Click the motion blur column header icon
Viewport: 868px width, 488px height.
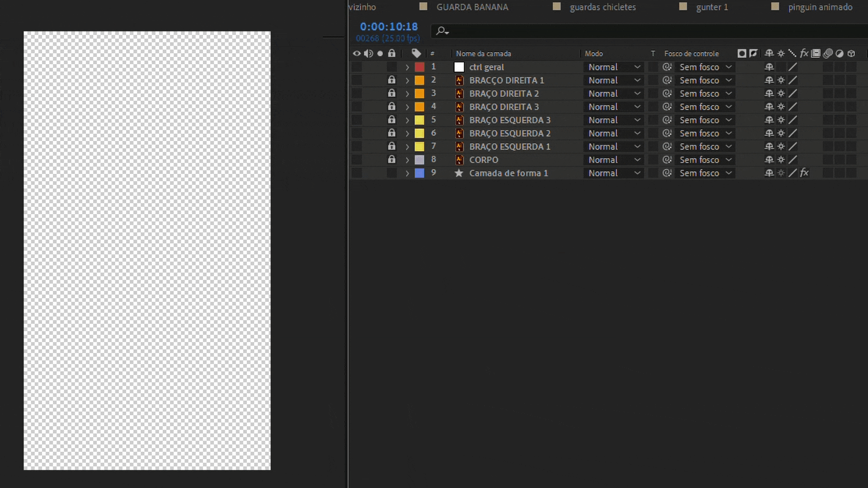point(828,53)
